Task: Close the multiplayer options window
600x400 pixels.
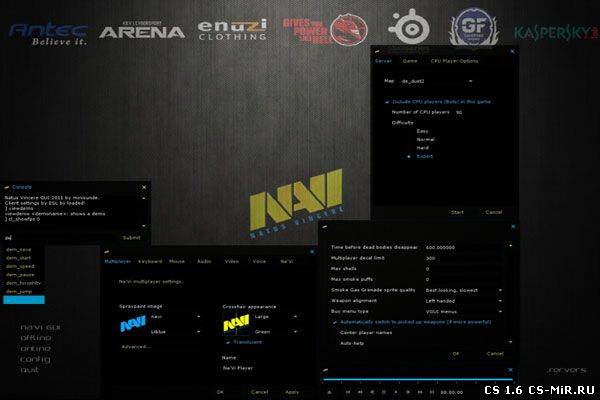Action: click(312, 251)
